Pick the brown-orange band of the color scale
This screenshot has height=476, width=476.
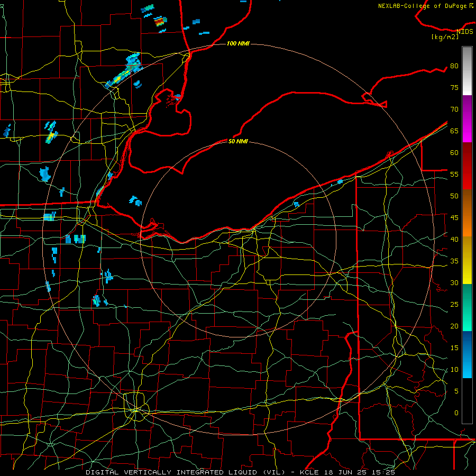tap(467, 213)
